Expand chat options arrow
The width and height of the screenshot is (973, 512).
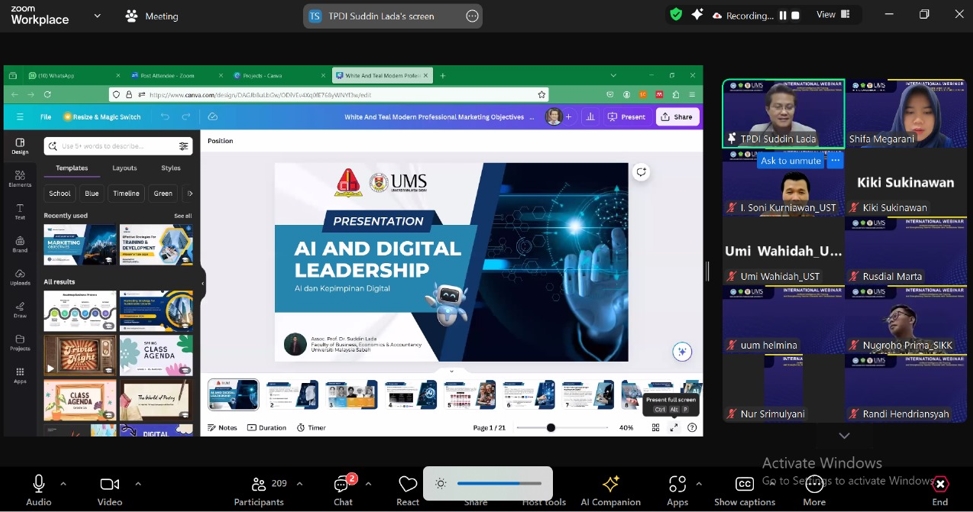pos(369,484)
